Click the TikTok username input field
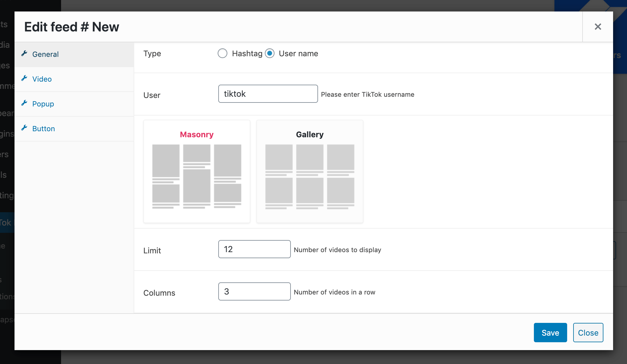The width and height of the screenshot is (627, 364). coord(268,94)
